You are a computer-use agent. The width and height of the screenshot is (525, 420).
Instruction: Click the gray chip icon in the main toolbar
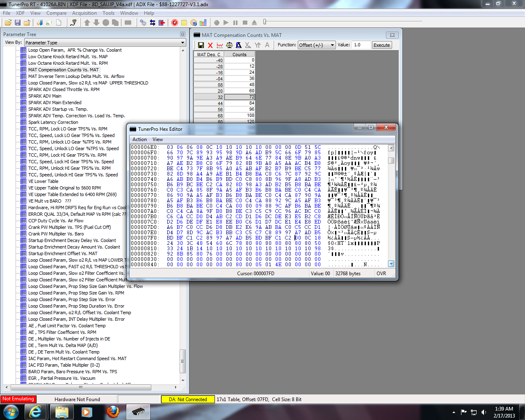pyautogui.click(x=128, y=23)
